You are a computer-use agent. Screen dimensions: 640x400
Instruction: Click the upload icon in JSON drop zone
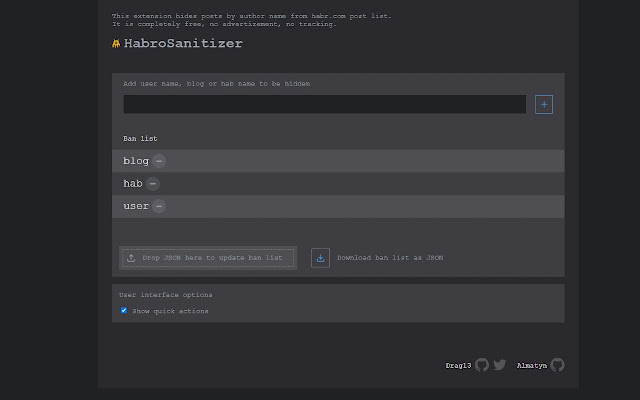click(131, 258)
